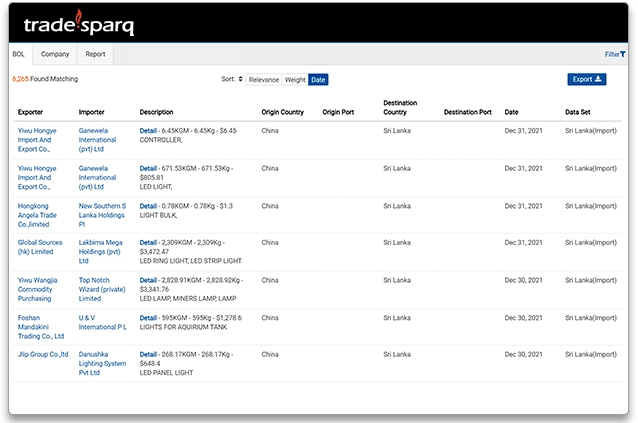Select China in LED RING LIGHT row
638x423 pixels.
pyautogui.click(x=270, y=242)
